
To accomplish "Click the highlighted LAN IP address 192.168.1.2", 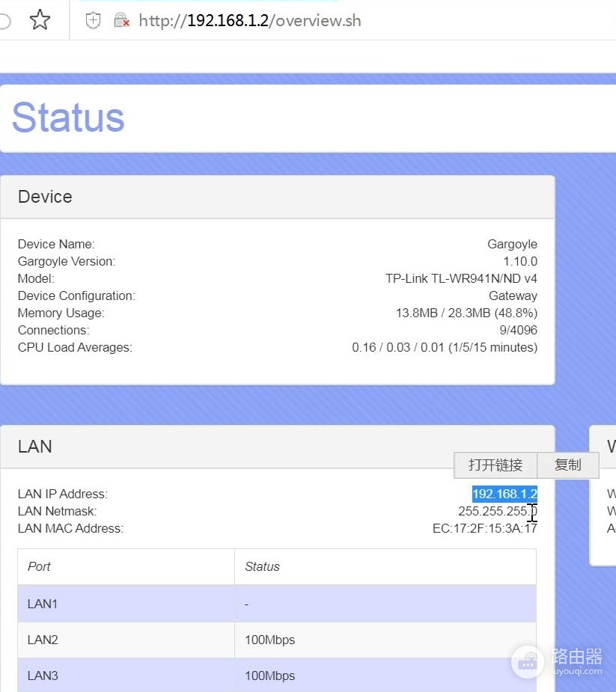I will pos(504,494).
